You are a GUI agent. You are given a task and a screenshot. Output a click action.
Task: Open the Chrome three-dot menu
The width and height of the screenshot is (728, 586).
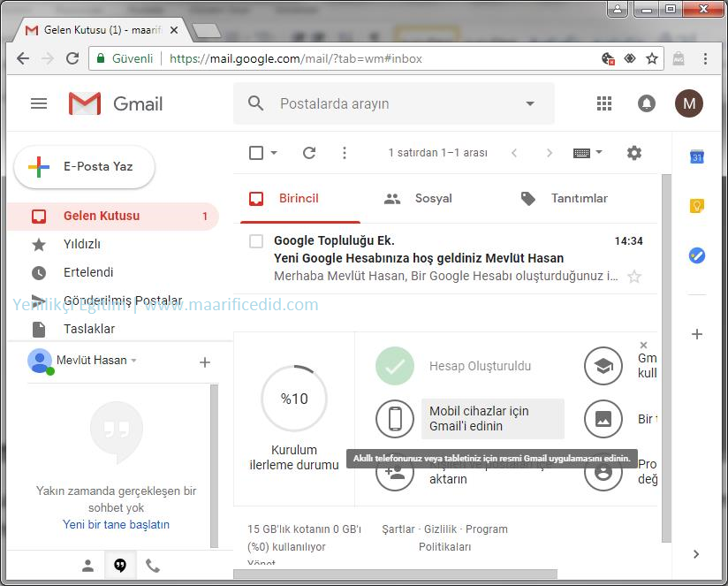click(705, 58)
